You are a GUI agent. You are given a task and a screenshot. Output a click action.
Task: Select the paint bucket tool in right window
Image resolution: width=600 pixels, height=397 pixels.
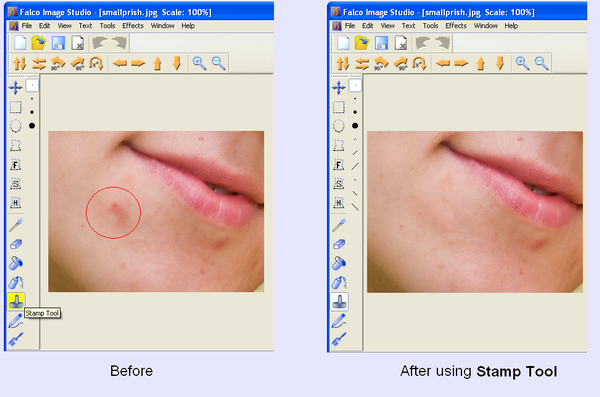(x=339, y=263)
